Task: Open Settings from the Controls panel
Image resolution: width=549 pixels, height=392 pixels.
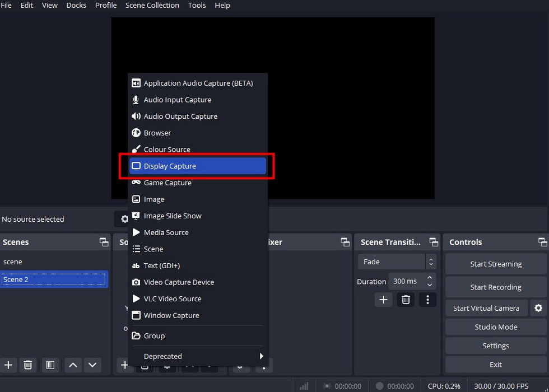Action: pos(495,346)
